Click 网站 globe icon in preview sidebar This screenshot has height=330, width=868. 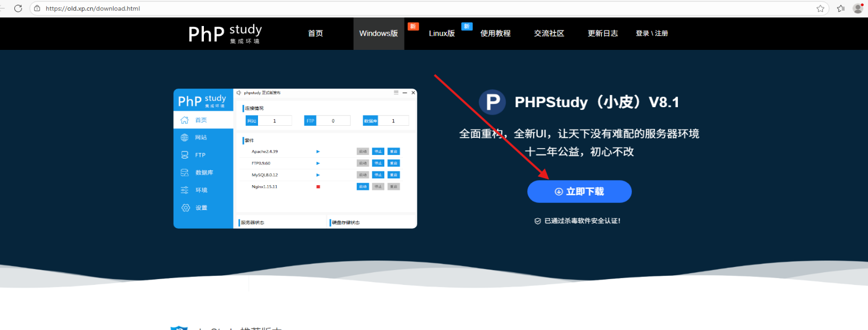(x=185, y=137)
